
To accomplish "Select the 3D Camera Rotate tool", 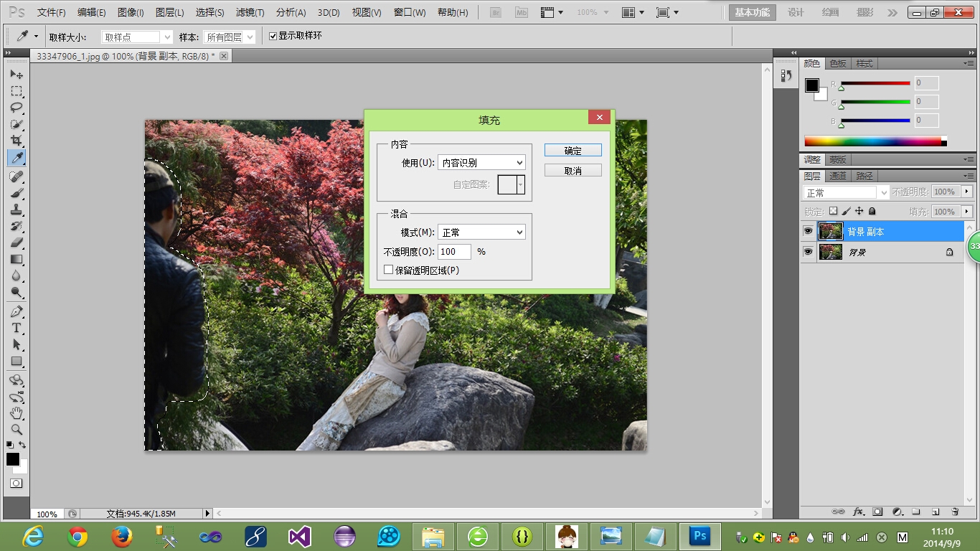I will (16, 397).
